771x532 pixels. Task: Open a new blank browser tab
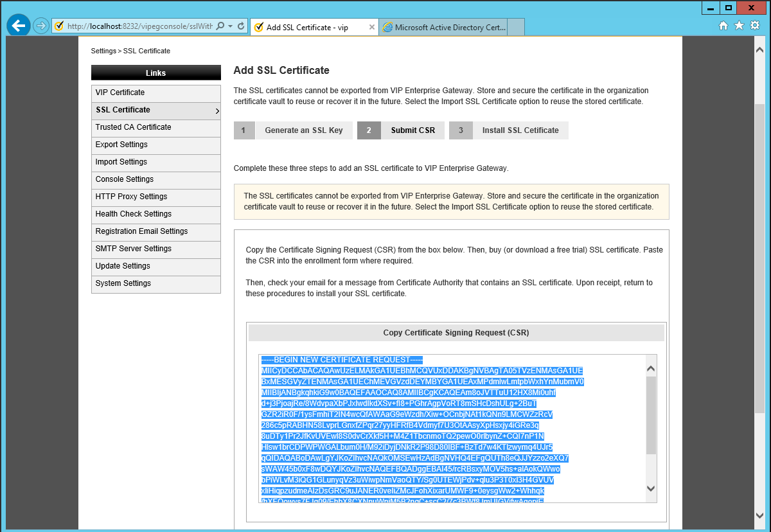pos(516,27)
